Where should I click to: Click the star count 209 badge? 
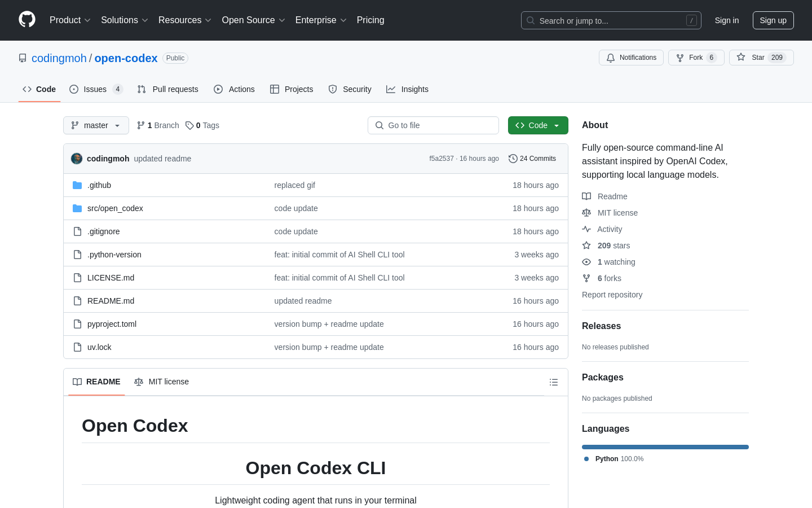pyautogui.click(x=777, y=58)
